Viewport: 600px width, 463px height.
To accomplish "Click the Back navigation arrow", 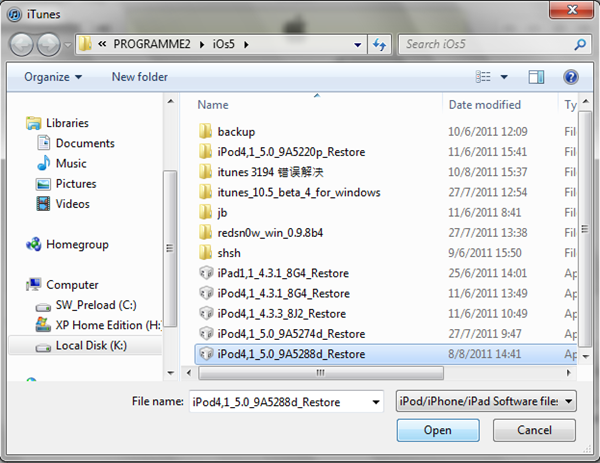I will tap(21, 45).
